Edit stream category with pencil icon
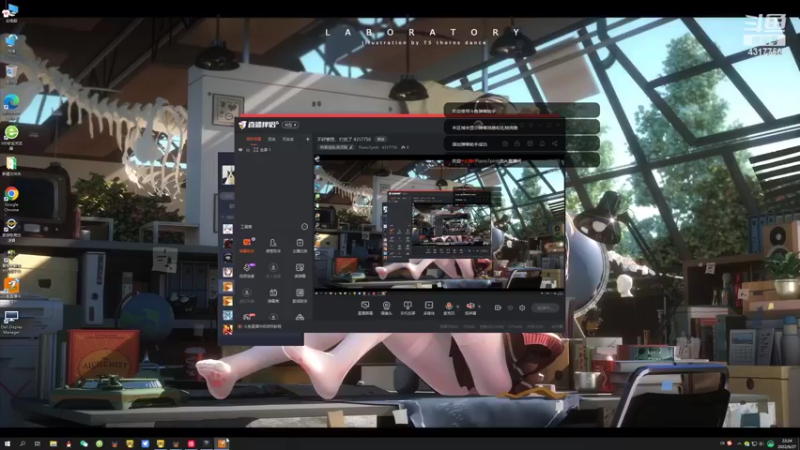 pos(351,147)
